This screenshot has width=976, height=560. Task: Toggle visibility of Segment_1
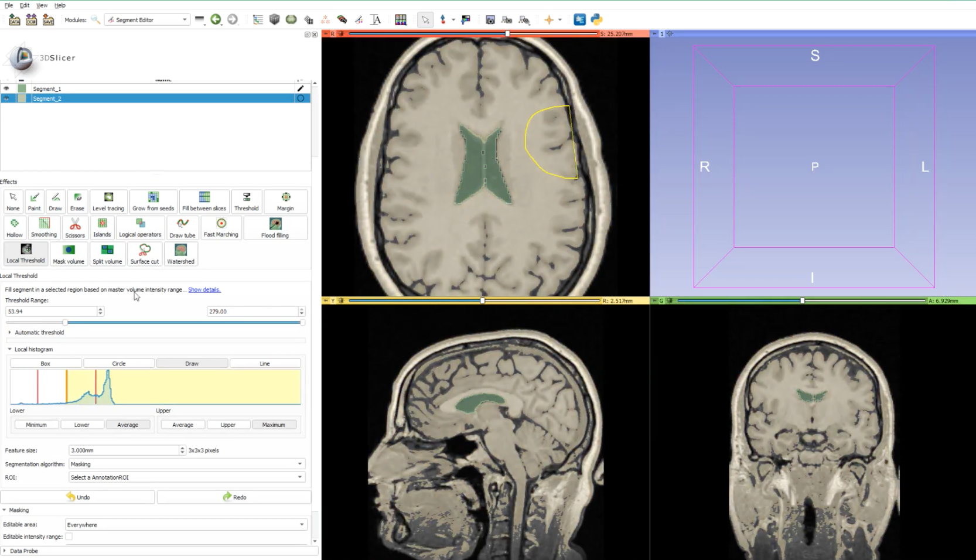6,88
